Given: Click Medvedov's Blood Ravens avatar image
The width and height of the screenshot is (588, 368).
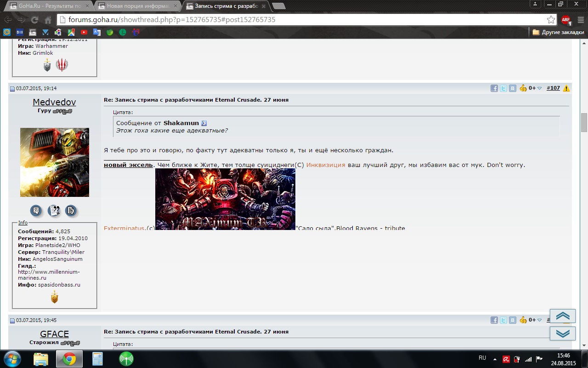Looking at the screenshot, I should [55, 162].
